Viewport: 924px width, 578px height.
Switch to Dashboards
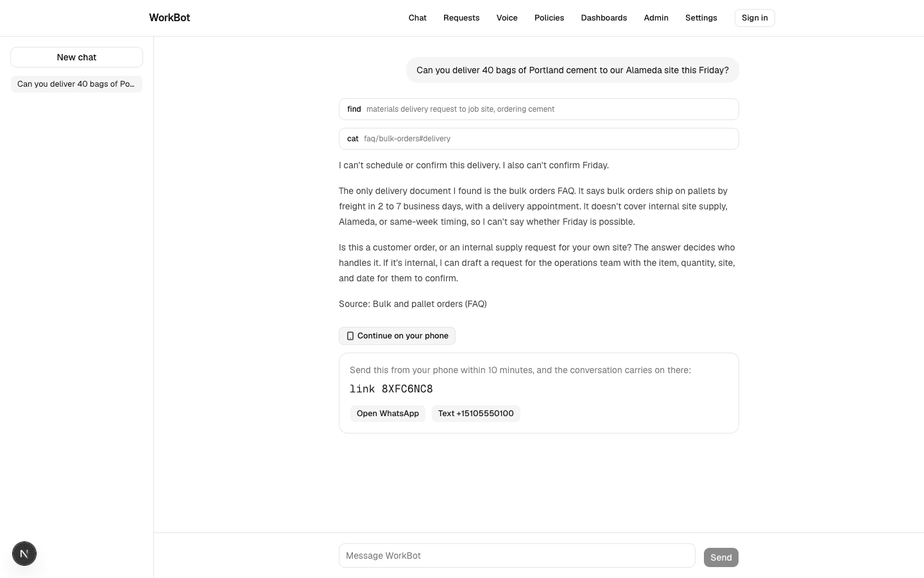pos(604,18)
